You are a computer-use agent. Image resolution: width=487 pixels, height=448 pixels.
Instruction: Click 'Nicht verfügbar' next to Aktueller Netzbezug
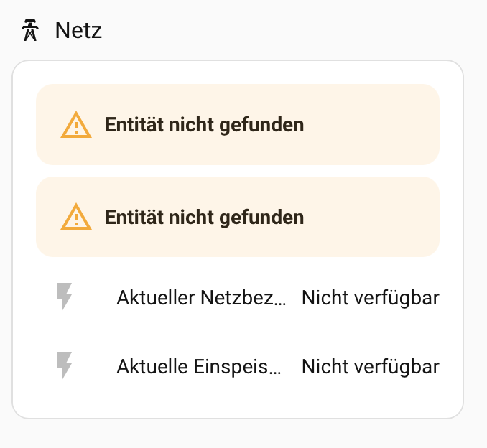click(370, 297)
